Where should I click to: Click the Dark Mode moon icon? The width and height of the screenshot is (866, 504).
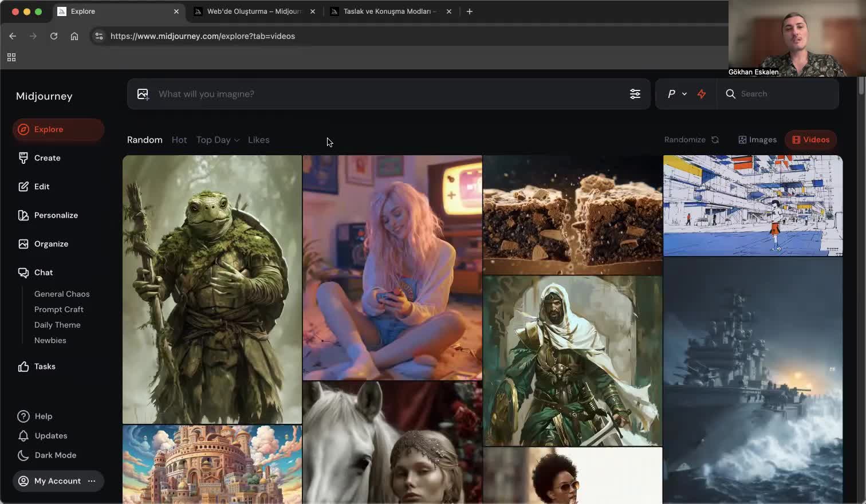pyautogui.click(x=23, y=455)
